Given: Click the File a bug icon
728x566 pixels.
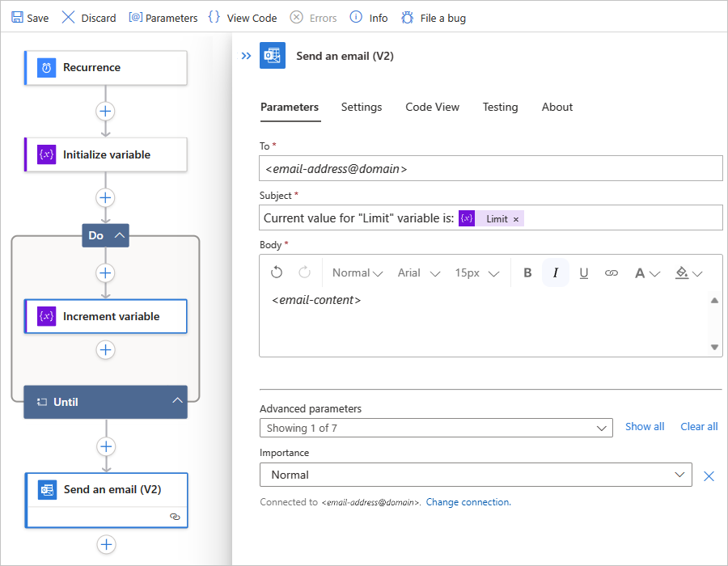Looking at the screenshot, I should coord(408,18).
